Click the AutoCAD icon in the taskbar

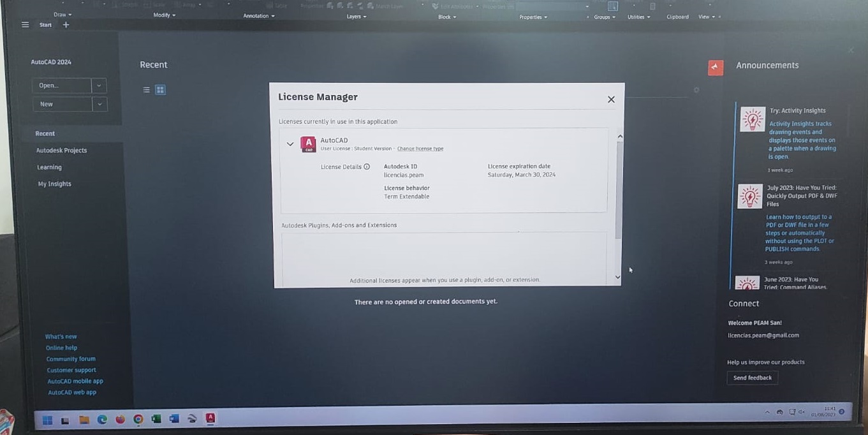coord(210,418)
